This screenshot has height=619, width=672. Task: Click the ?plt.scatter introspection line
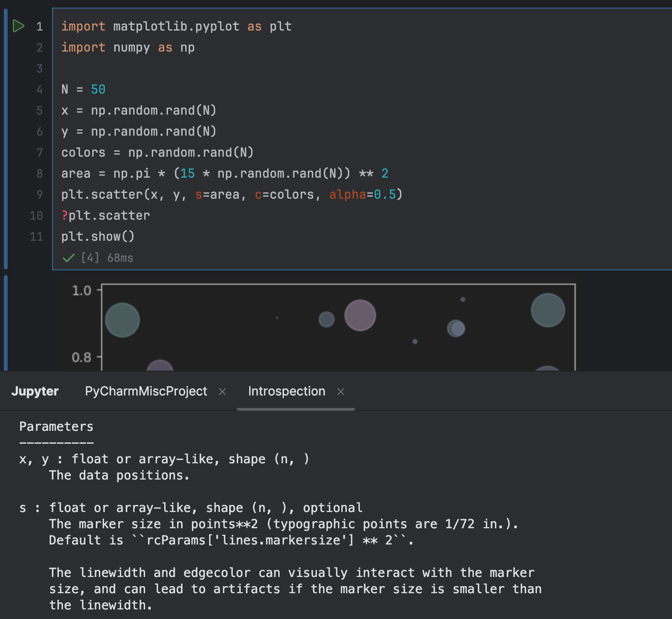point(105,215)
